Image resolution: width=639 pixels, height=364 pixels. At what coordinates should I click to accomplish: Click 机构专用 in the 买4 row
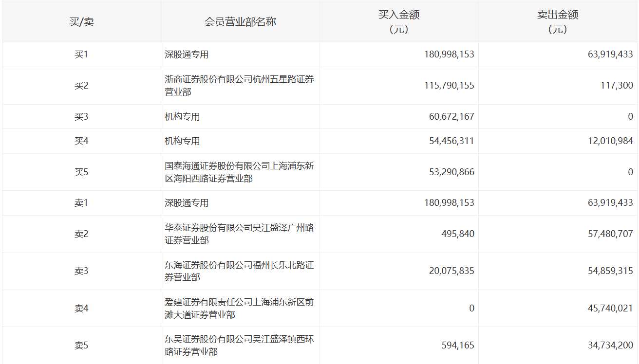click(x=182, y=141)
